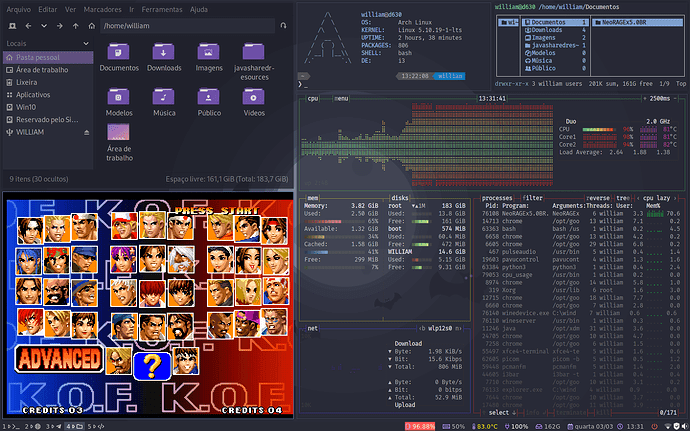Screen dimensions: 690x431
Task: Select Aplicativos in the sidebar
Action: [x=48, y=95]
